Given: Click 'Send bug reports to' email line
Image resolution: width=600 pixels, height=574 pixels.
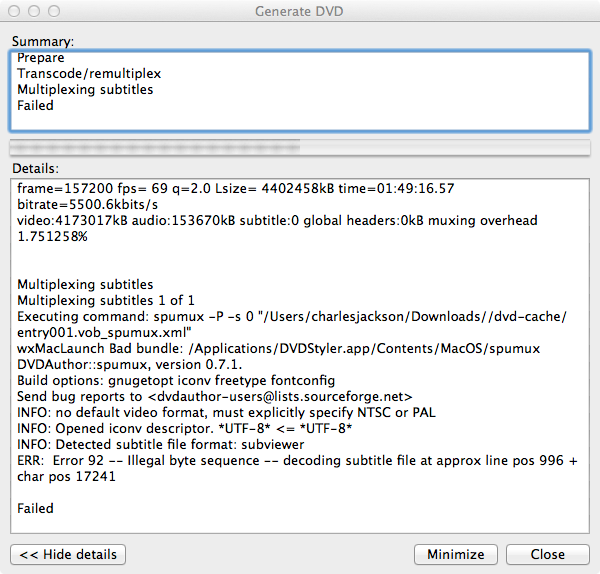Looking at the screenshot, I should [x=215, y=397].
